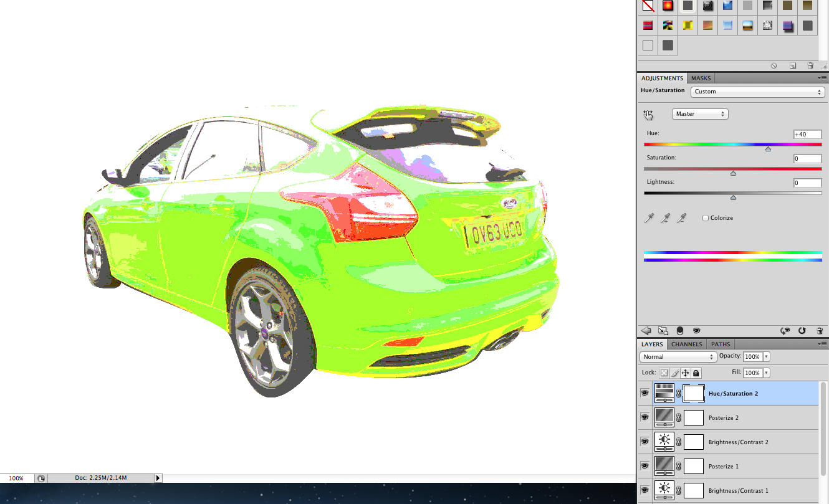Click the lock all icon in the Layers panel
The image size is (829, 504).
tap(697, 372)
